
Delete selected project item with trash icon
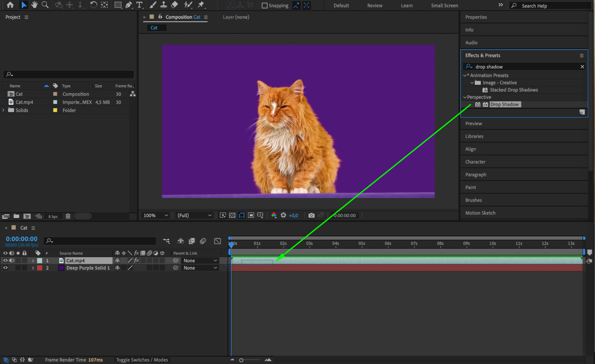(68, 216)
